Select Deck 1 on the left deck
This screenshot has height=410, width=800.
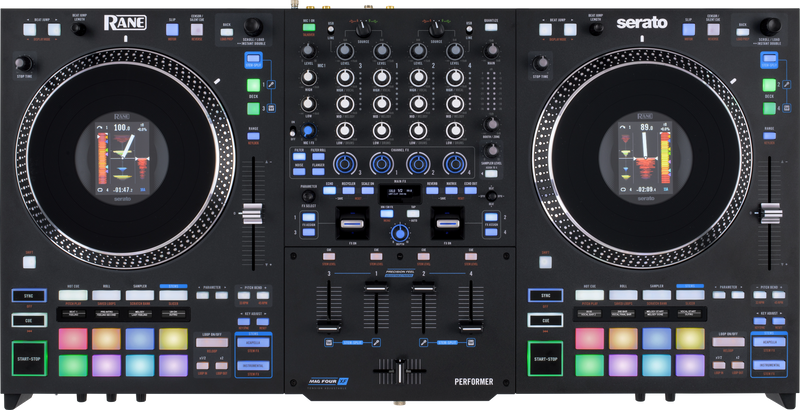[254, 85]
